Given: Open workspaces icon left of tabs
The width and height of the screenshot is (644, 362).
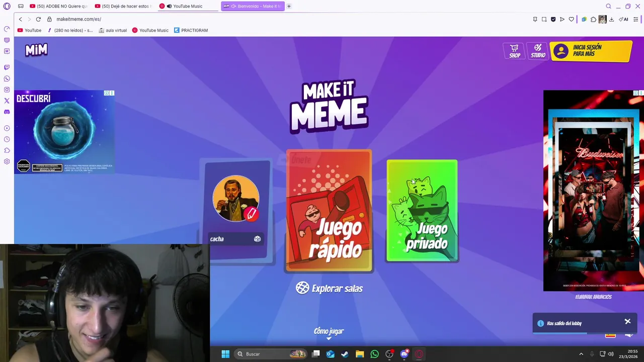Looking at the screenshot, I should [21, 6].
